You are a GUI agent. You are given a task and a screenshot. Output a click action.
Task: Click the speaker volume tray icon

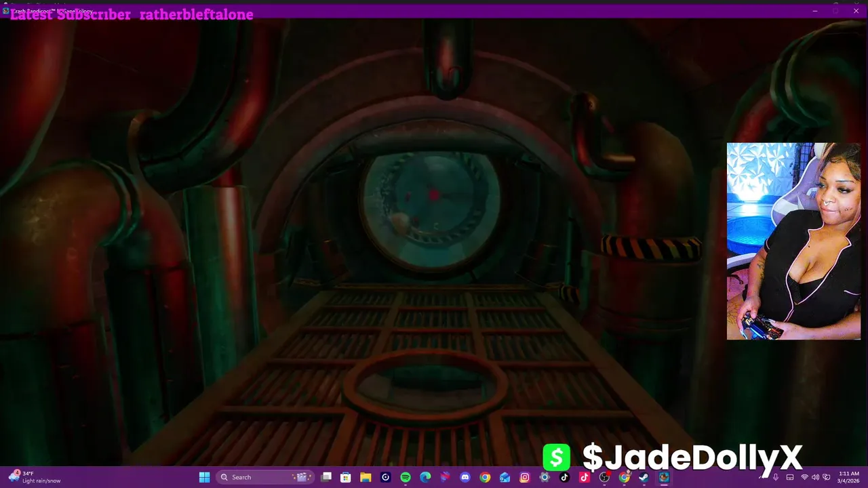[815, 477]
